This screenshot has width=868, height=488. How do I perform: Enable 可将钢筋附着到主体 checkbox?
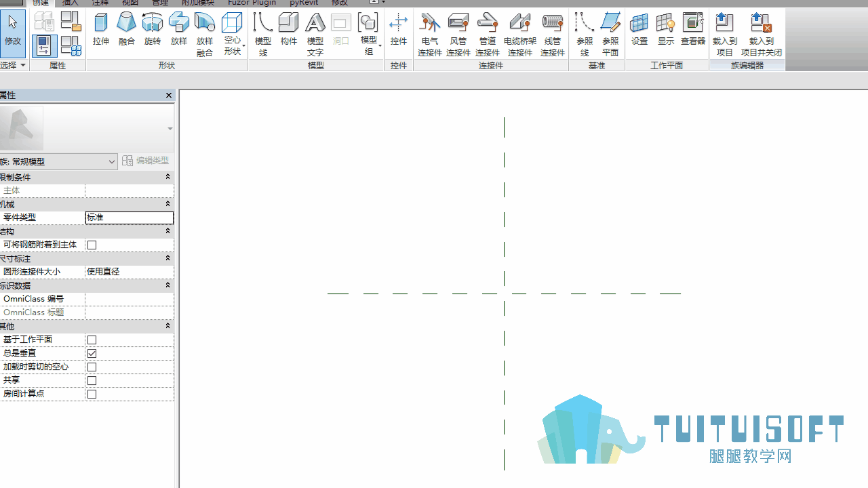(92, 245)
